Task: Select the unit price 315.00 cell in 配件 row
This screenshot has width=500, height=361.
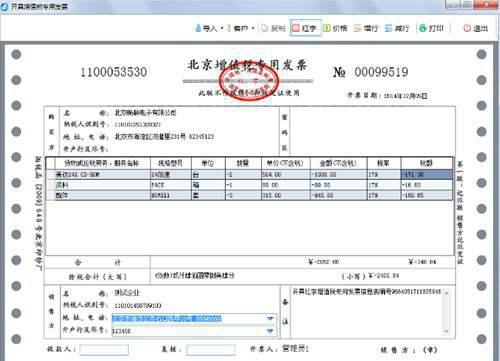Action: pyautogui.click(x=286, y=195)
